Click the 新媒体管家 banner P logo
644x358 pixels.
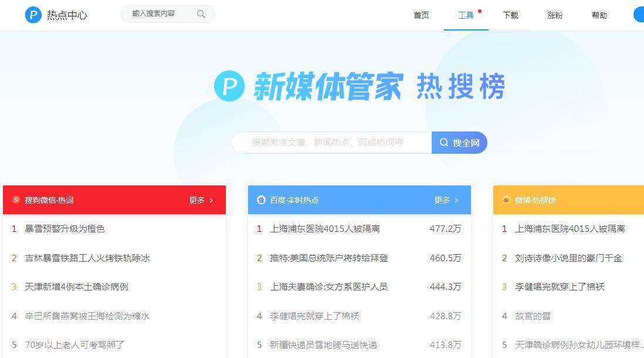pos(229,86)
